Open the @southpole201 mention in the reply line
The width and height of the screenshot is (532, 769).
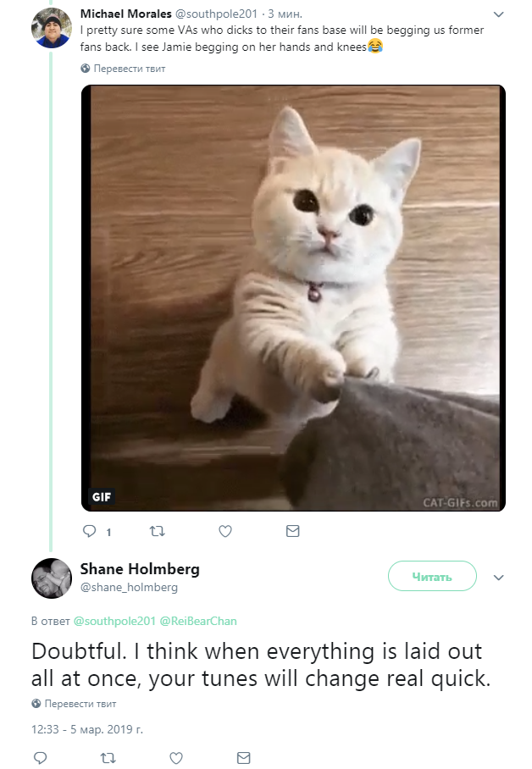pyautogui.click(x=114, y=621)
